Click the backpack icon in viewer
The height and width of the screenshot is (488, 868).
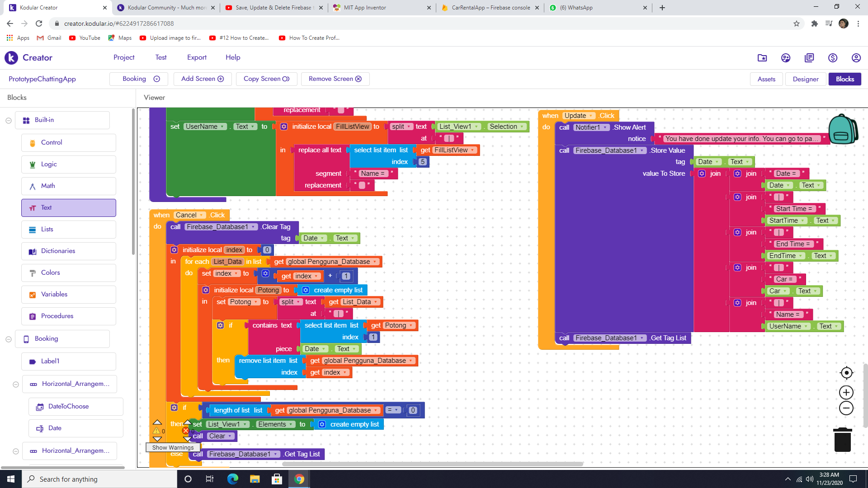843,130
